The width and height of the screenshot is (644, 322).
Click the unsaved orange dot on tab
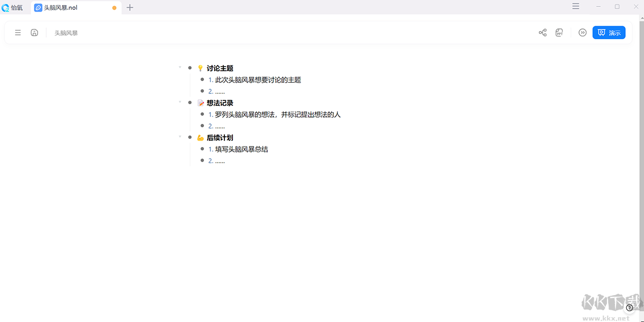click(x=114, y=8)
